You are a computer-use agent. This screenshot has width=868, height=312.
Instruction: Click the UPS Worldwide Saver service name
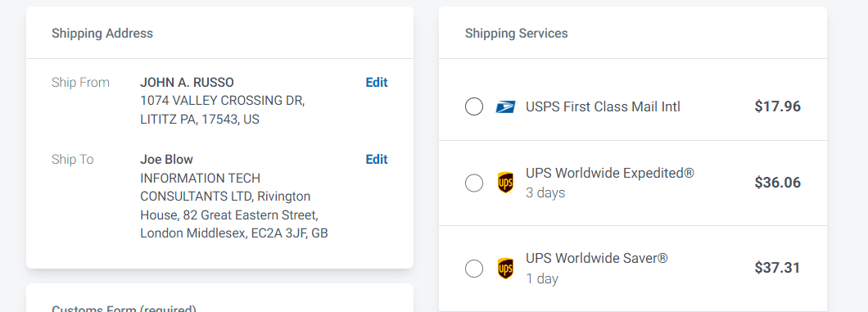[597, 258]
